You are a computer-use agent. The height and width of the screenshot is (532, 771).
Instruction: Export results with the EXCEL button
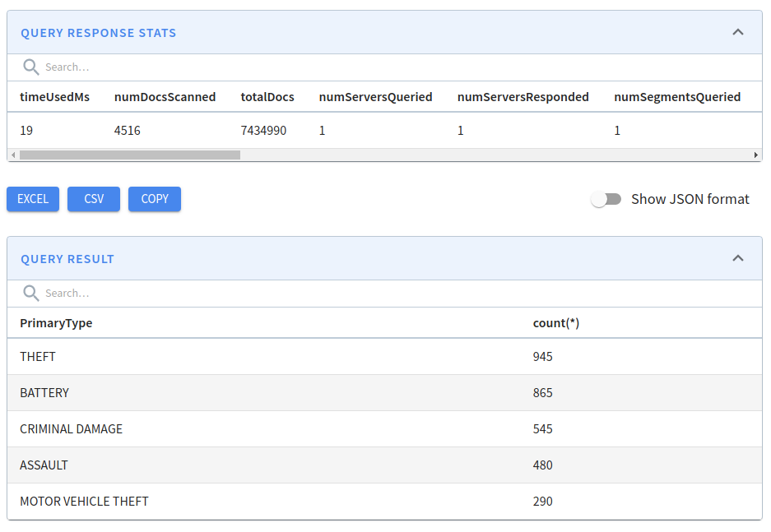point(33,199)
